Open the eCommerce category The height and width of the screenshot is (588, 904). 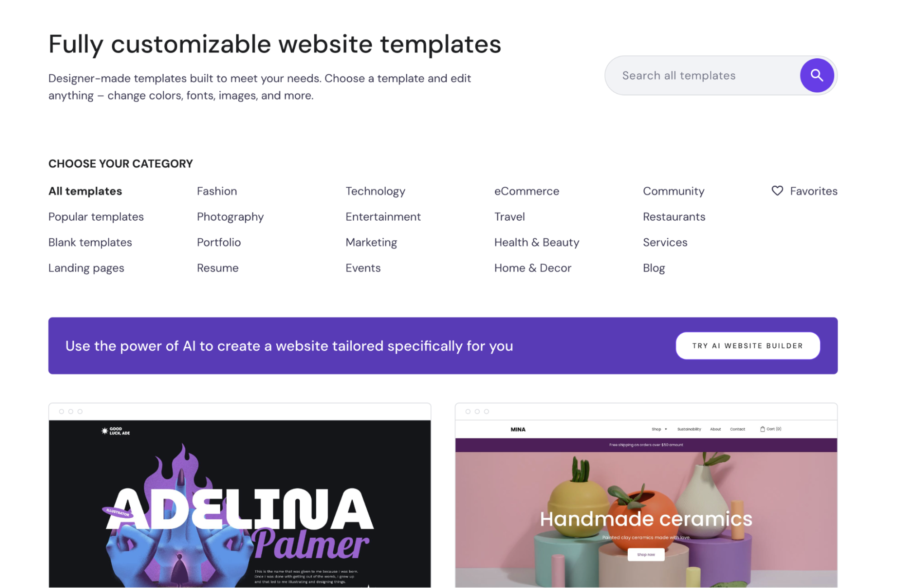click(x=526, y=191)
